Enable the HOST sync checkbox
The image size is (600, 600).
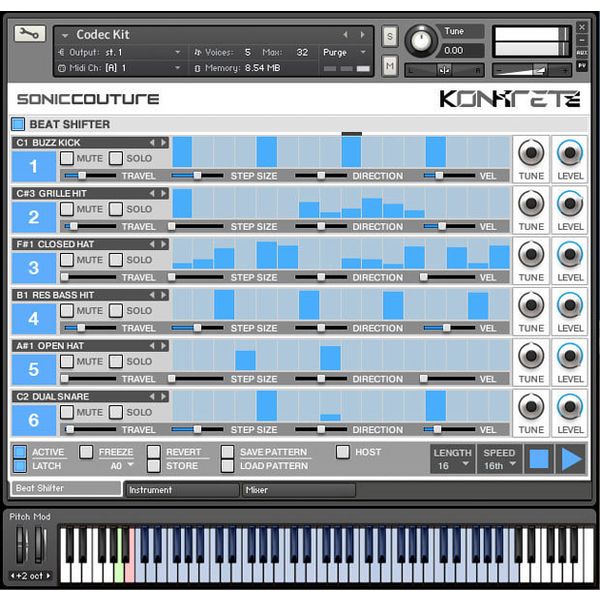tap(342, 452)
